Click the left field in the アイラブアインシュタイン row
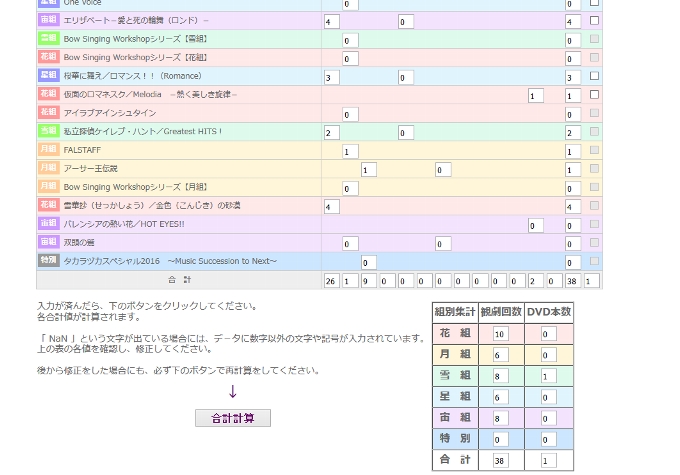Viewport: 680px width, 475px height. point(350,115)
